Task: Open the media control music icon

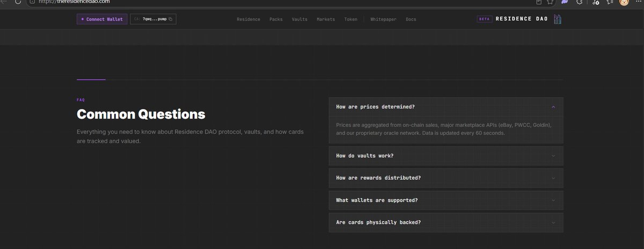Action: click(596, 2)
